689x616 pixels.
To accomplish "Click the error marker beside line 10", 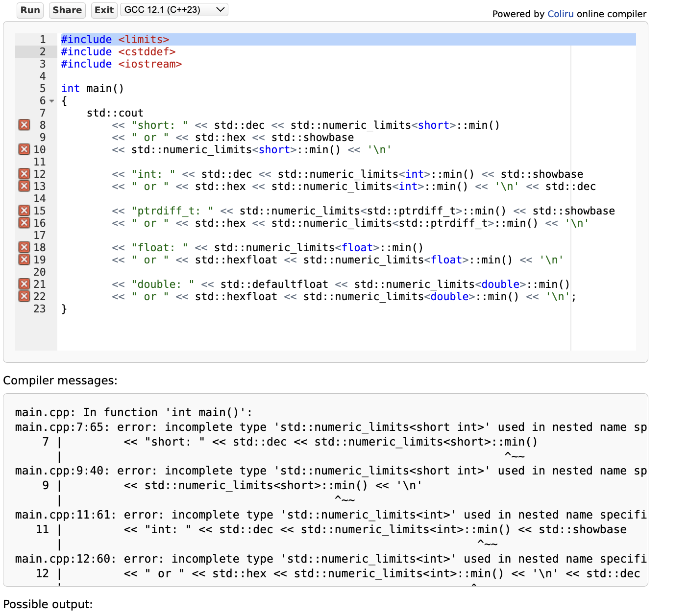I will [x=24, y=149].
